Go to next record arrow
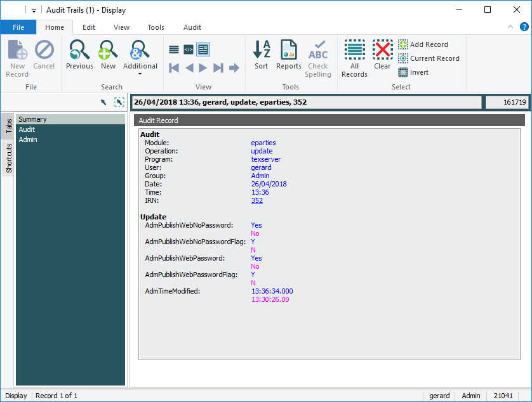 [x=203, y=68]
